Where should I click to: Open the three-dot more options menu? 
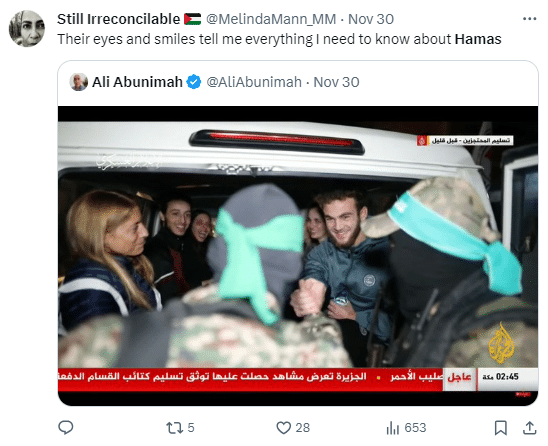tap(529, 19)
